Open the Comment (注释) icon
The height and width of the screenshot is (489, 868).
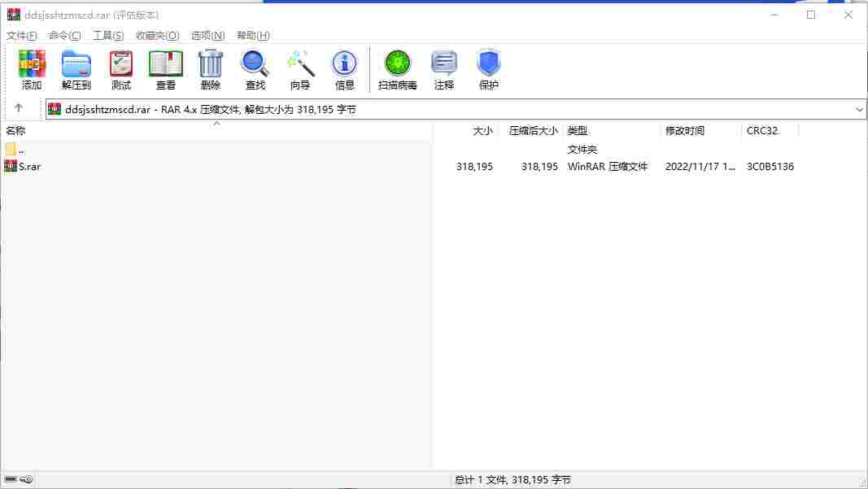click(444, 69)
